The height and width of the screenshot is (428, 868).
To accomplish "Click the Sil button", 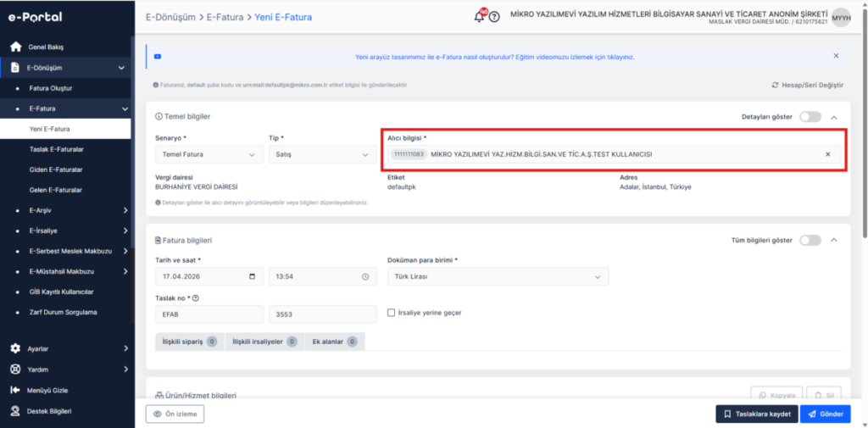I will [x=824, y=395].
